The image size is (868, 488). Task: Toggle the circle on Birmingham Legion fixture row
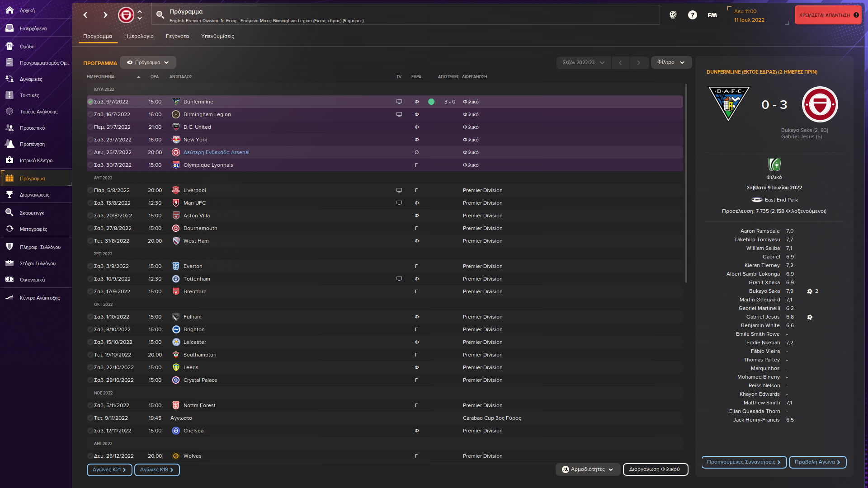click(x=90, y=114)
